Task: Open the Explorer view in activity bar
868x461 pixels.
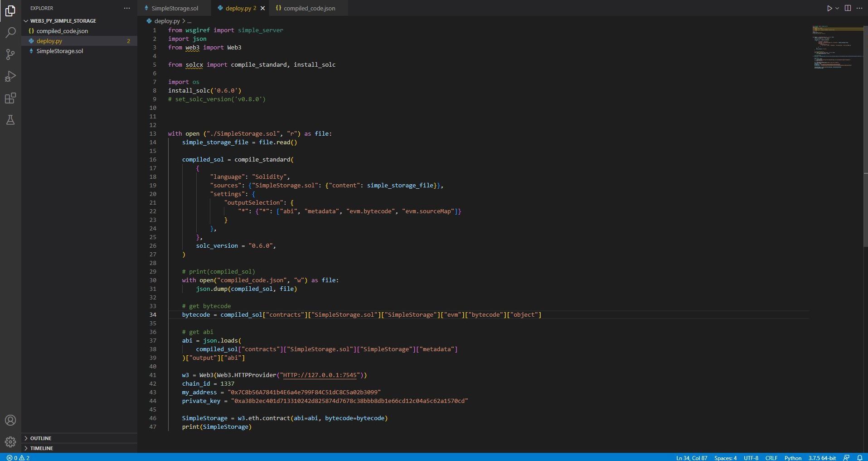Action: [x=10, y=10]
